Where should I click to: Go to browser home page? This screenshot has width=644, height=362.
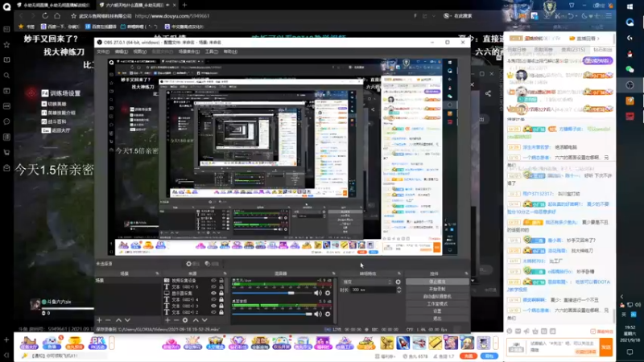click(x=57, y=15)
